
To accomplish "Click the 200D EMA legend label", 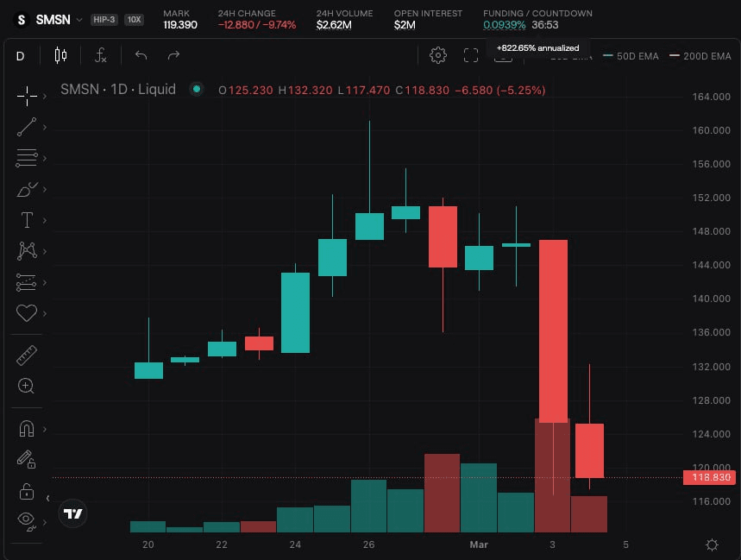I will 704,56.
